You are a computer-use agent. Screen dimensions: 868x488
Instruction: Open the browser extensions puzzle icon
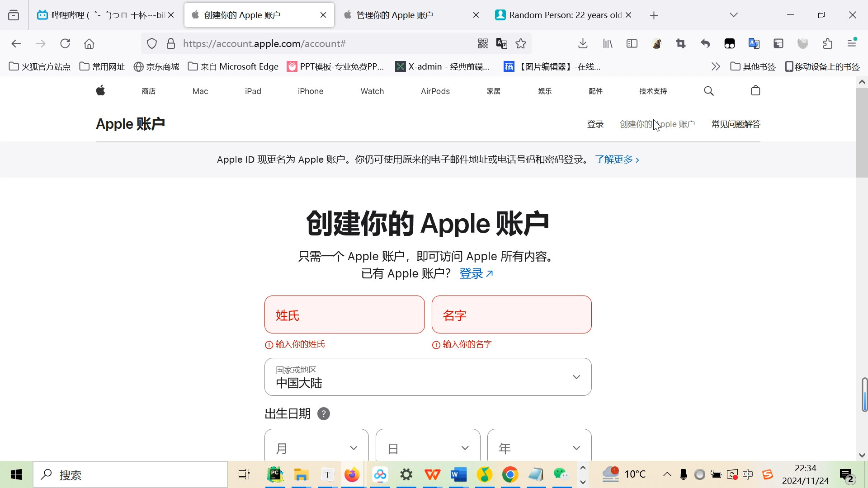(827, 43)
